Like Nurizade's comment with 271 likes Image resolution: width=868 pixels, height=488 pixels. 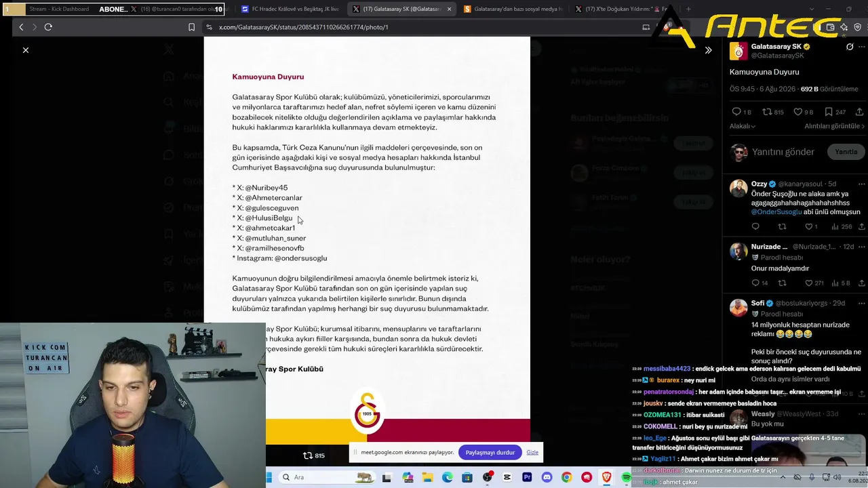pos(808,283)
